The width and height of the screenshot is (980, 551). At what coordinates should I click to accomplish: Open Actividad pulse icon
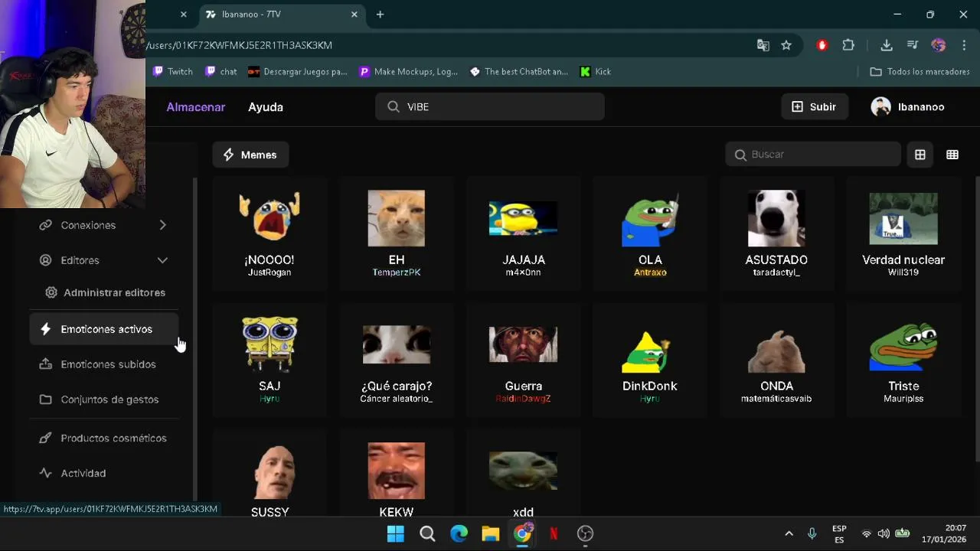click(x=45, y=473)
